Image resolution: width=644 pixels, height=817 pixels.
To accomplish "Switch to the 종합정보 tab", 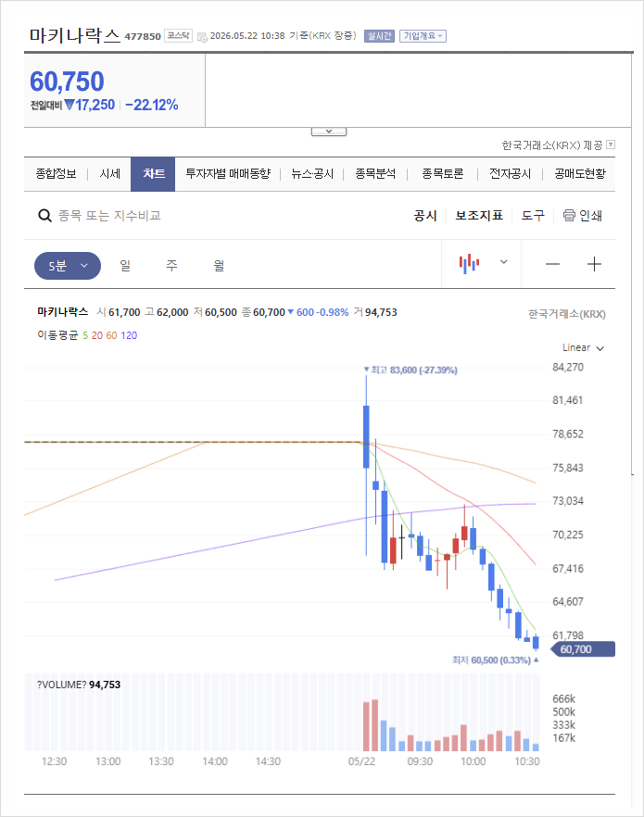I will tap(56, 174).
